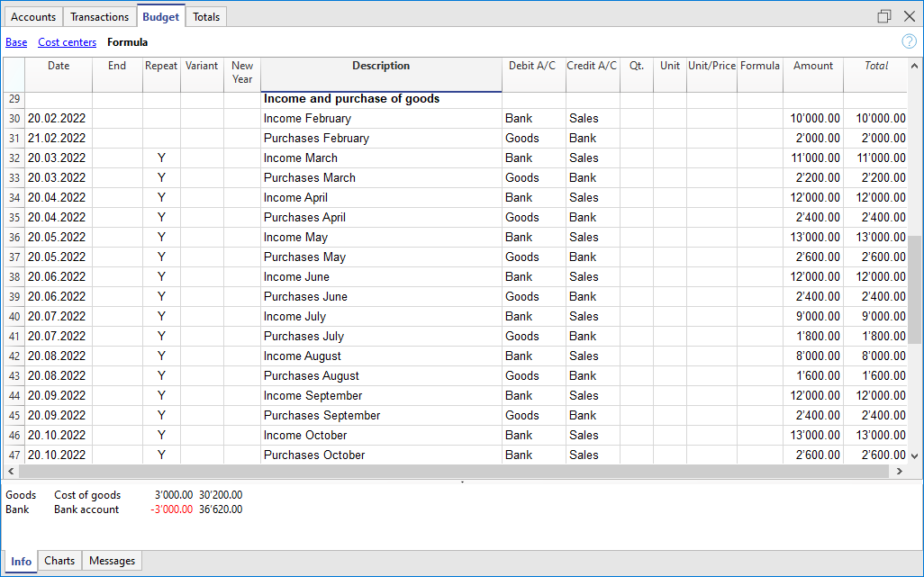Open the Charts tab in bottom panel
Viewport: 924px width, 577px height.
[x=59, y=561]
